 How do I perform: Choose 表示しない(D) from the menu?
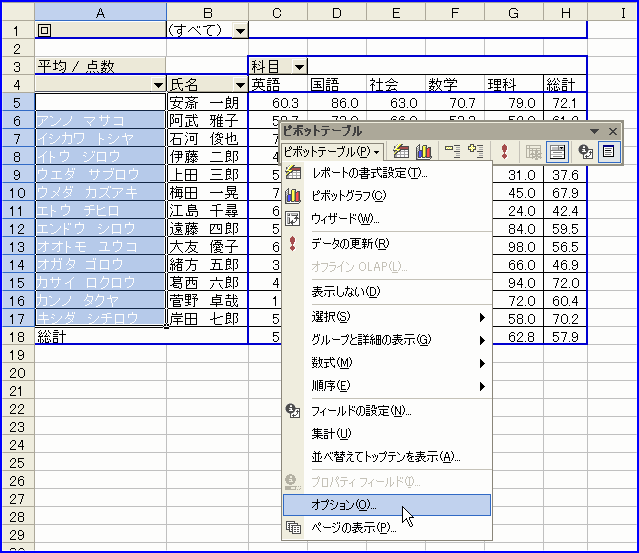point(387,292)
